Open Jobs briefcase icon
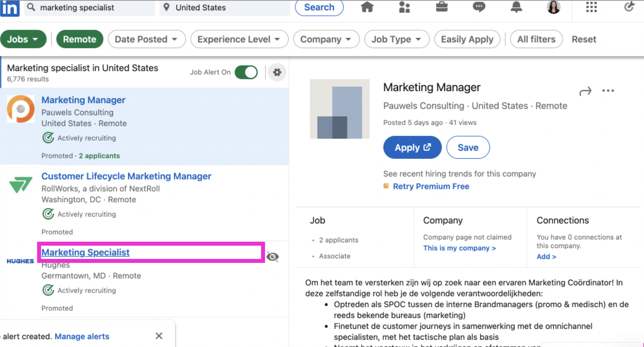The width and height of the screenshot is (644, 347). pyautogui.click(x=442, y=7)
